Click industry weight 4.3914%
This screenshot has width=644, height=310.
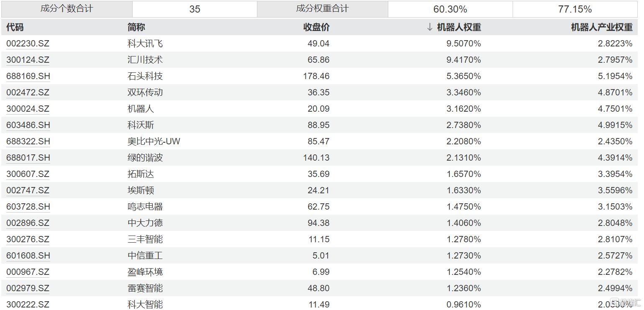[615, 158]
